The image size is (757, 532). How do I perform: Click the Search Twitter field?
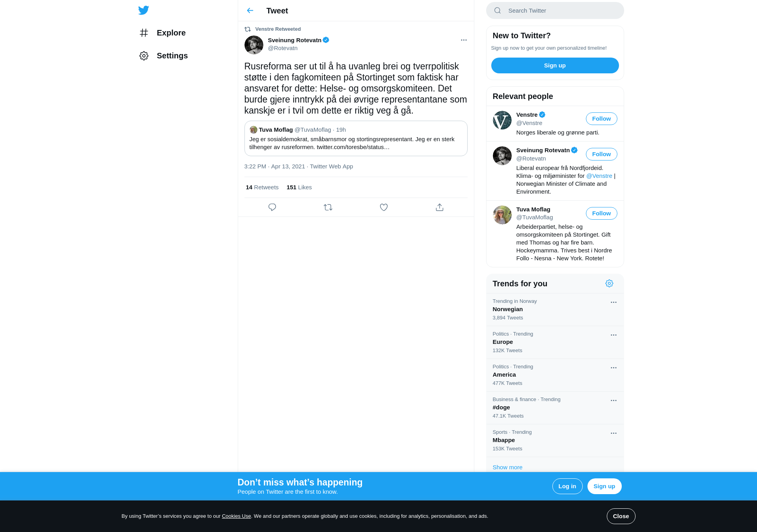click(555, 11)
